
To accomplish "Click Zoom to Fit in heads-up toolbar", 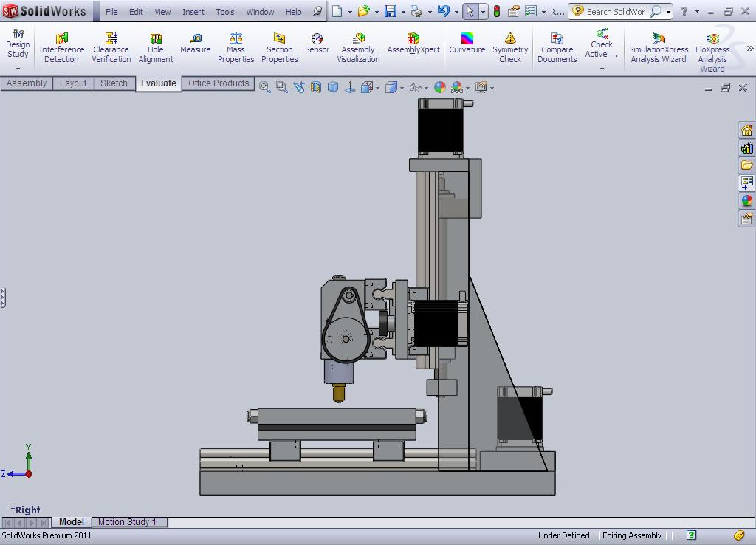I will point(264,86).
